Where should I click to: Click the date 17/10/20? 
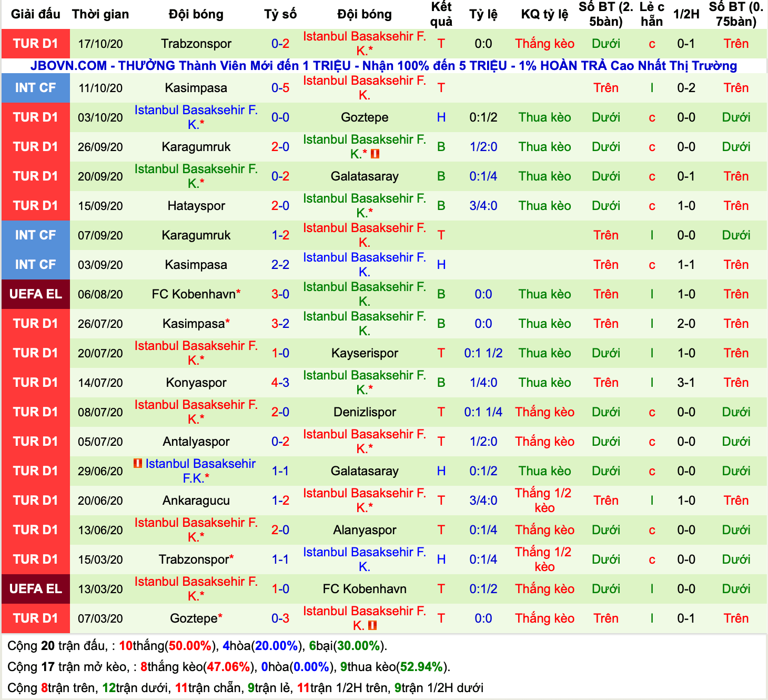tap(100, 44)
